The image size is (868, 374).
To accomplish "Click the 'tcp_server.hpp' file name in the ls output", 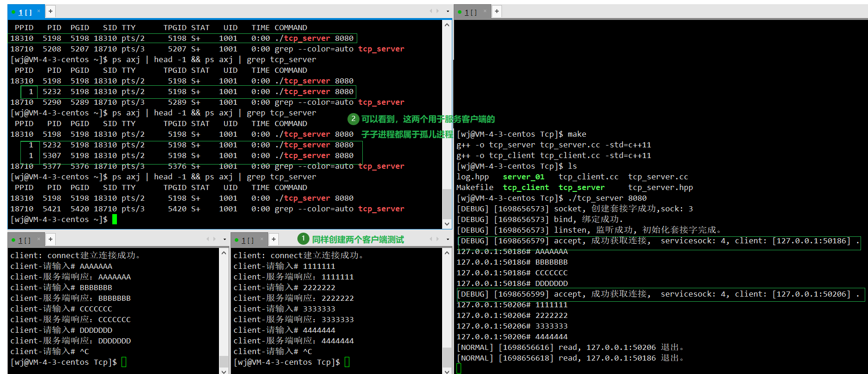I will (x=661, y=188).
